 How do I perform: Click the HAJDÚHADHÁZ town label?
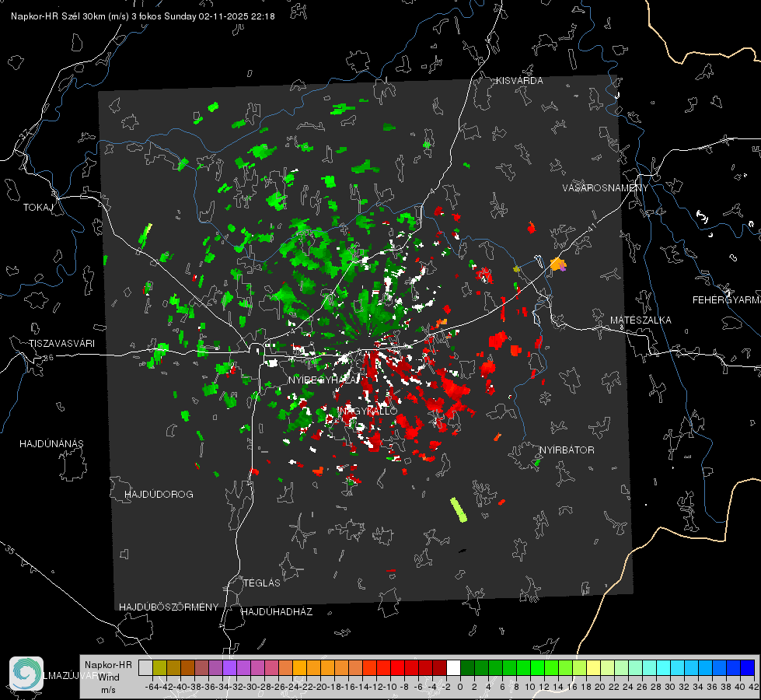click(x=277, y=611)
